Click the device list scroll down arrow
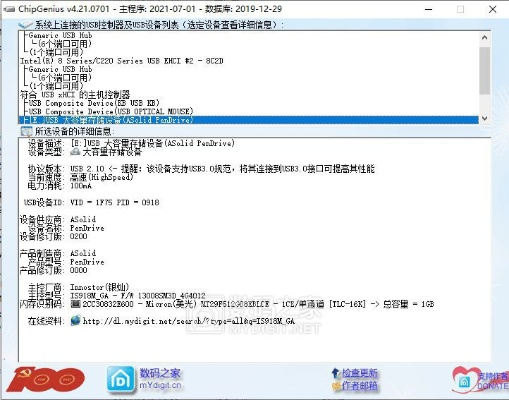This screenshot has width=509, height=400. 485,118
